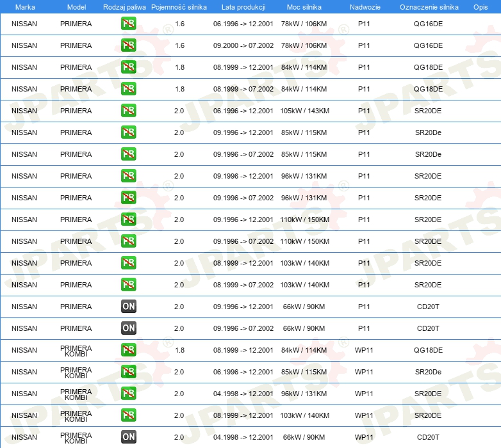The height and width of the screenshot is (448, 501).
Task: Click WP11 in the Kombi 85kW / 115KM row
Action: coord(364,372)
